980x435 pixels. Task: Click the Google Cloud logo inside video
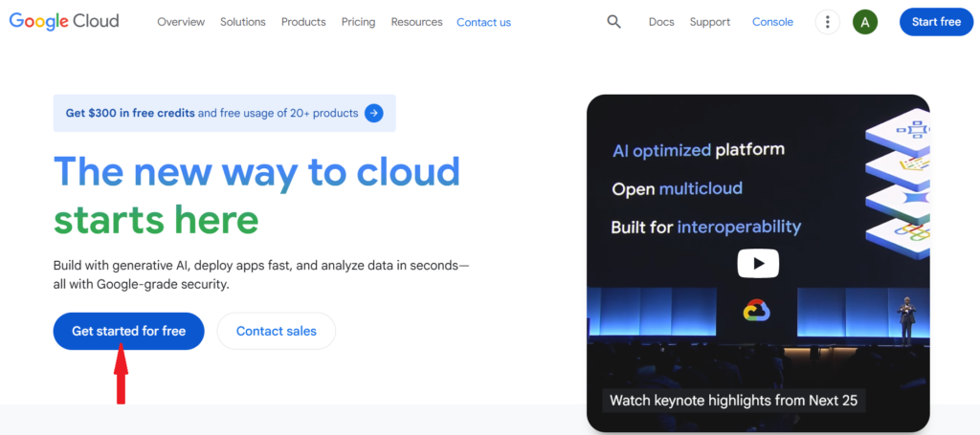tap(757, 310)
